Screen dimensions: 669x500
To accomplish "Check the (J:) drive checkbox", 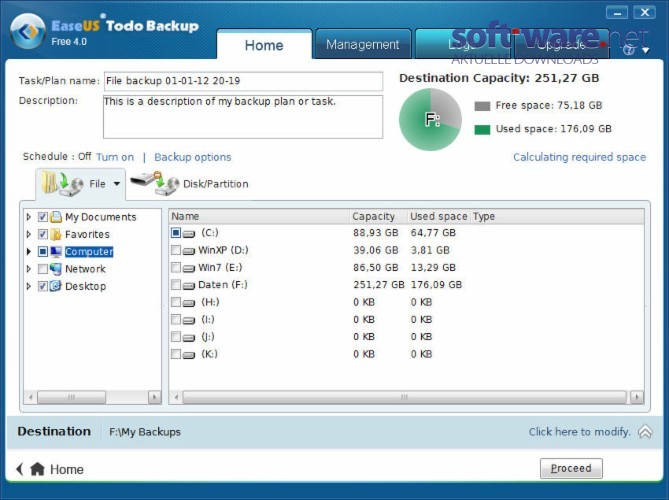I will click(176, 337).
